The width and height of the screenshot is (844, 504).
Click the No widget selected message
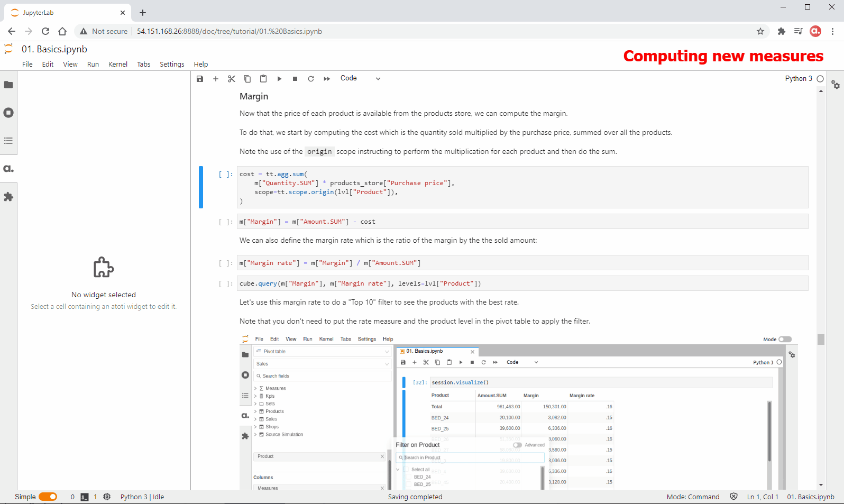click(x=104, y=295)
